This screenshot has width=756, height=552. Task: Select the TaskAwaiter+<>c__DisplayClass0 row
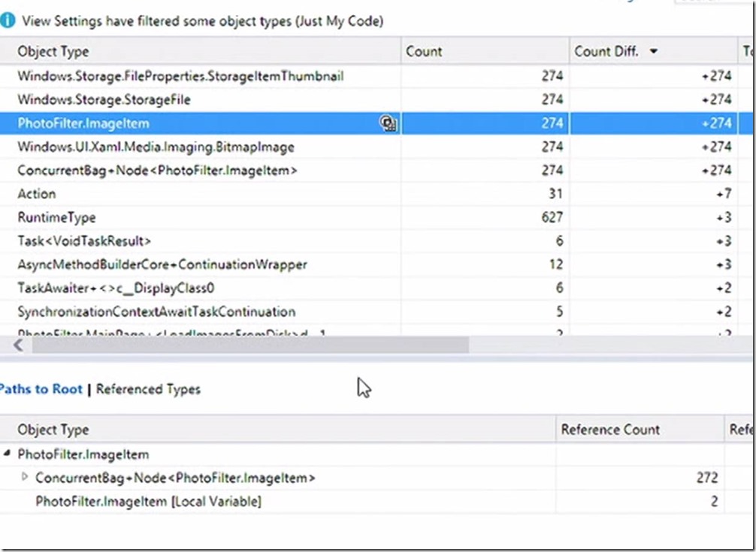click(376, 288)
